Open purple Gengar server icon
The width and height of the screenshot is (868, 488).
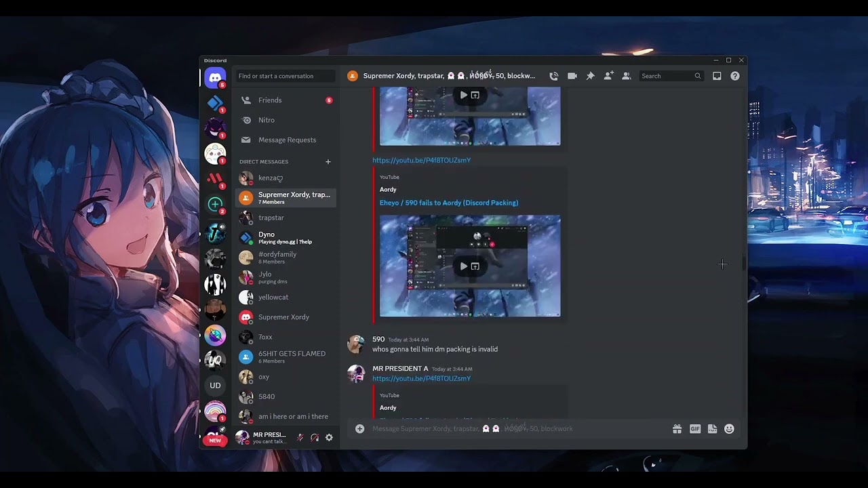click(215, 128)
